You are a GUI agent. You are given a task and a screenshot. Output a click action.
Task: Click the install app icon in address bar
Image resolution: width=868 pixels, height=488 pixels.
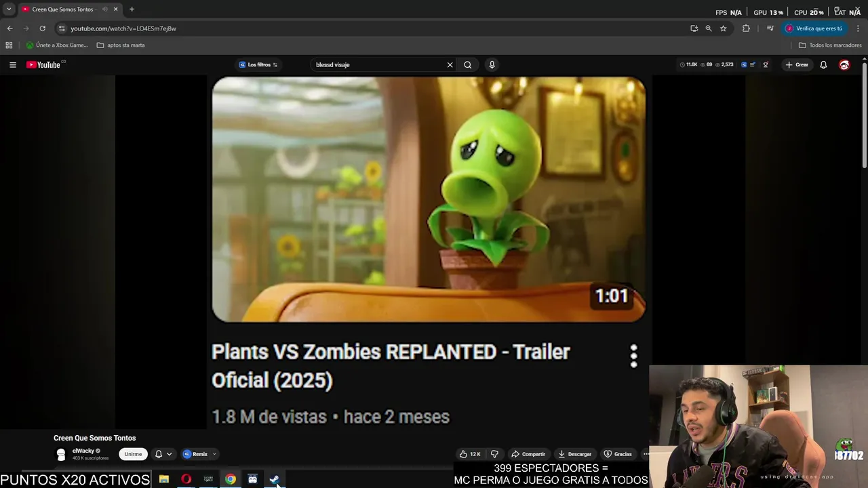(694, 28)
